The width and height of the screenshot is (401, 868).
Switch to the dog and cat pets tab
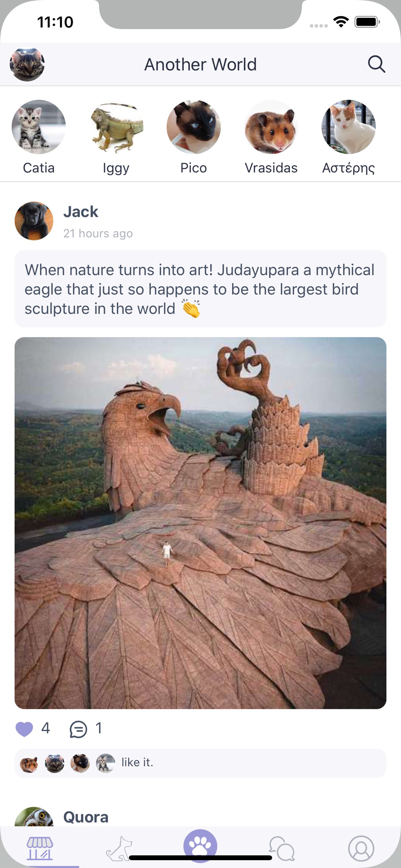point(119,848)
